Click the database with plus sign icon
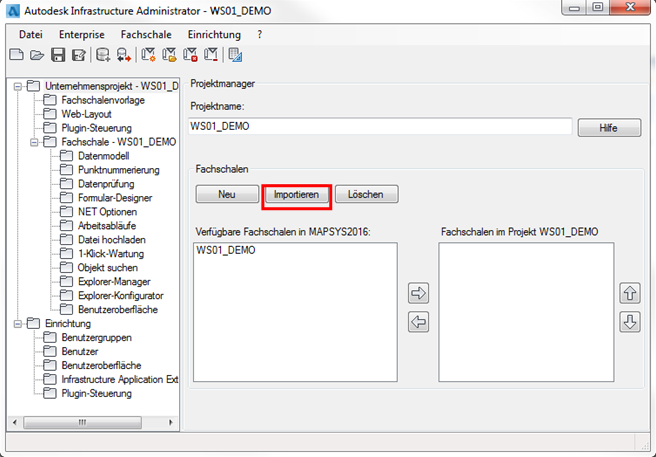Image resolution: width=656 pixels, height=457 pixels. pos(103,55)
